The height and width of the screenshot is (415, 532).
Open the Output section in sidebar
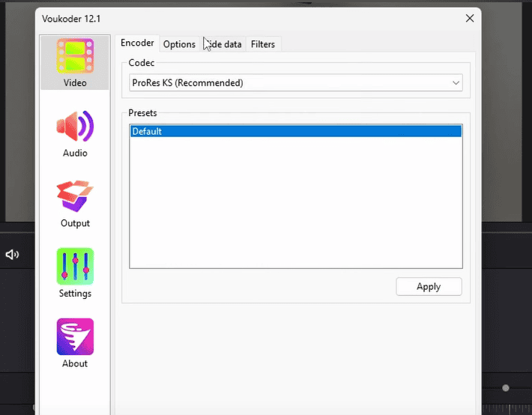tap(75, 204)
